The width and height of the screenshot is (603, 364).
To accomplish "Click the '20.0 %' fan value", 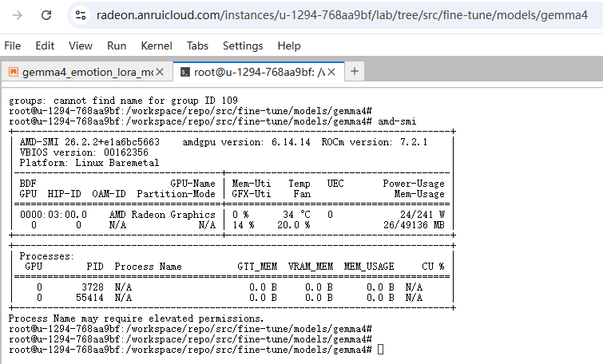I will click(293, 225).
